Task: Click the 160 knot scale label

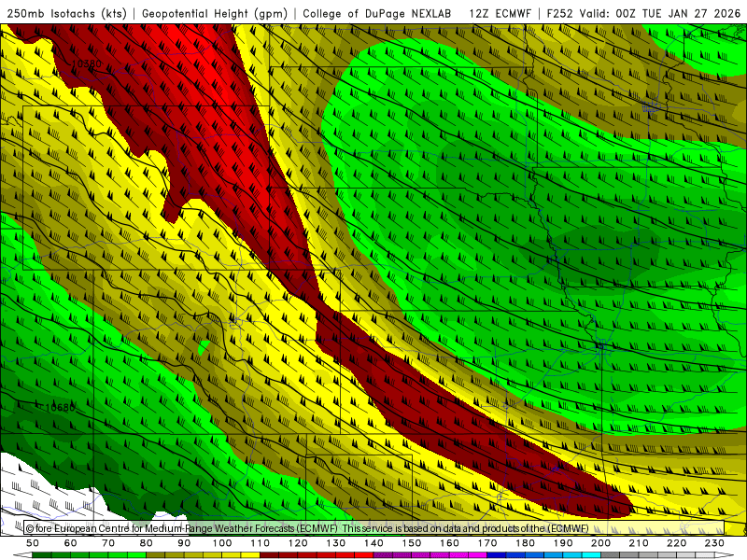Action: (449, 543)
